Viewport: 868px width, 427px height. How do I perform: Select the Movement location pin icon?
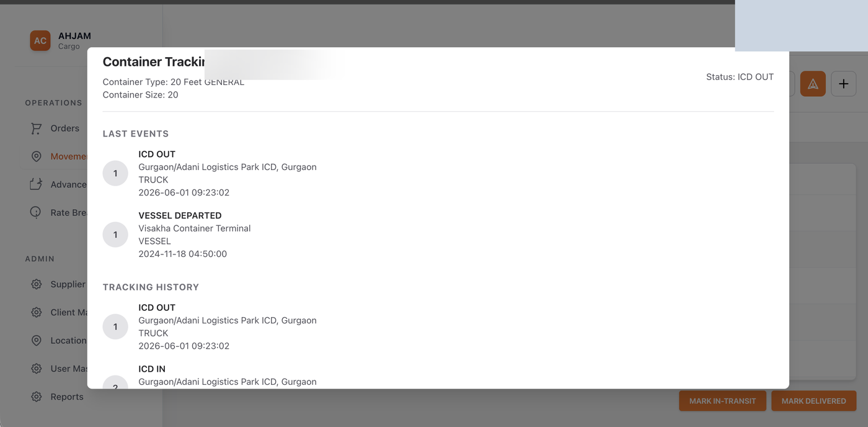click(37, 156)
